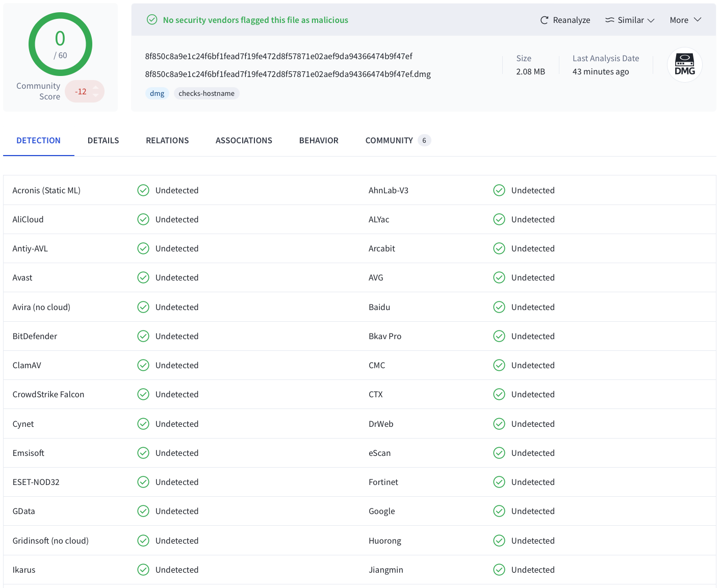The height and width of the screenshot is (588, 720).
Task: Select the Gridinsoft (no cloud) vendor name
Action: 50,541
